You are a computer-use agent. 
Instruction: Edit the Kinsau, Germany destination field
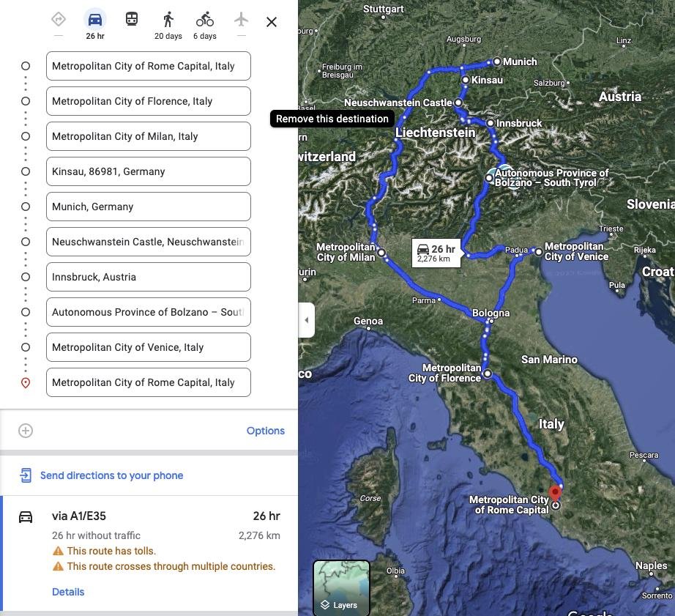click(148, 171)
